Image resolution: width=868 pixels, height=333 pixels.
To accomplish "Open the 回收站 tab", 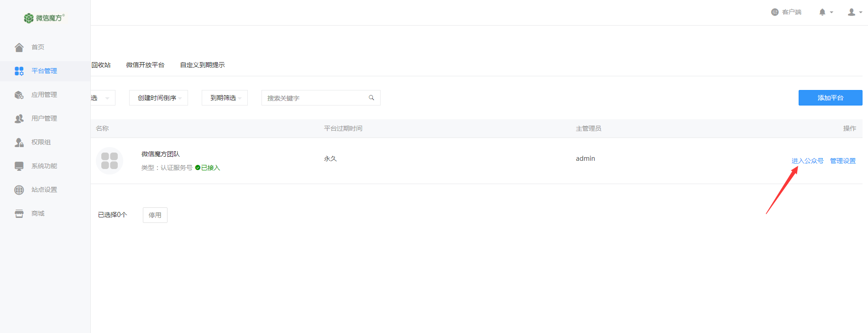I will pos(101,65).
